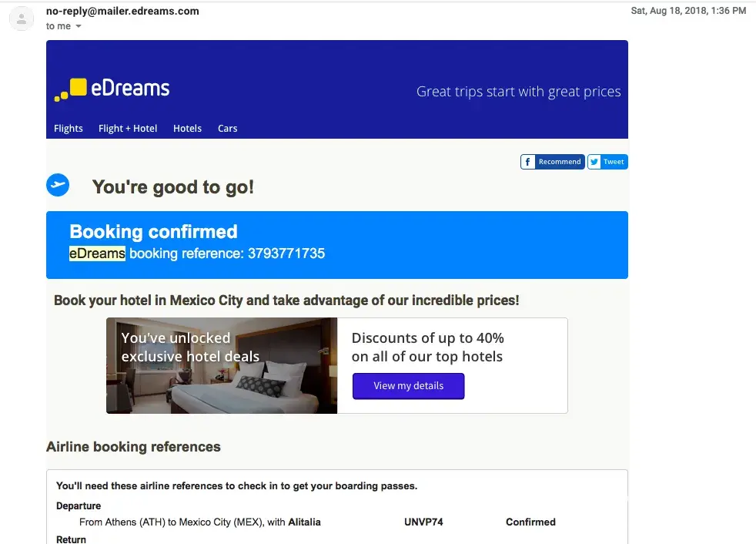The image size is (756, 544).
Task: Open the Flights menu link
Action: pyautogui.click(x=69, y=129)
